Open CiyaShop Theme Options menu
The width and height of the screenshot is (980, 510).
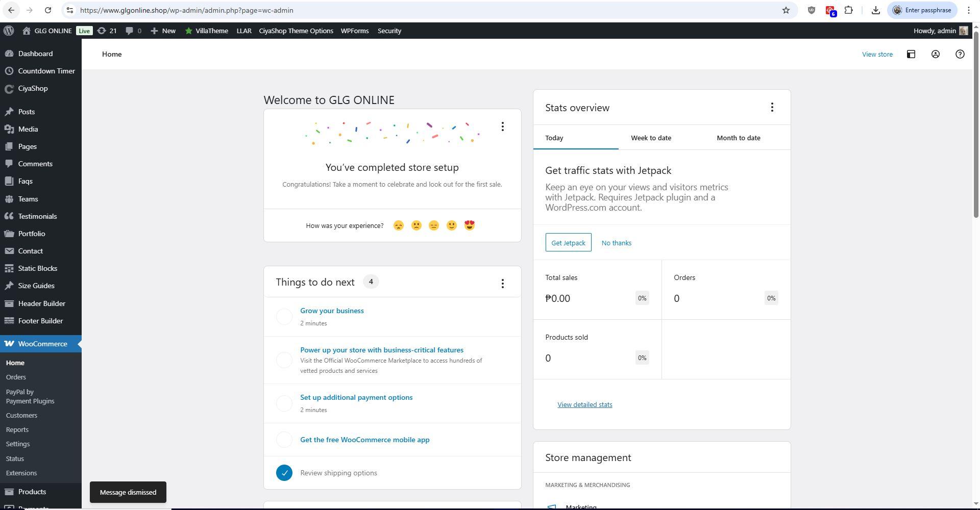[296, 31]
